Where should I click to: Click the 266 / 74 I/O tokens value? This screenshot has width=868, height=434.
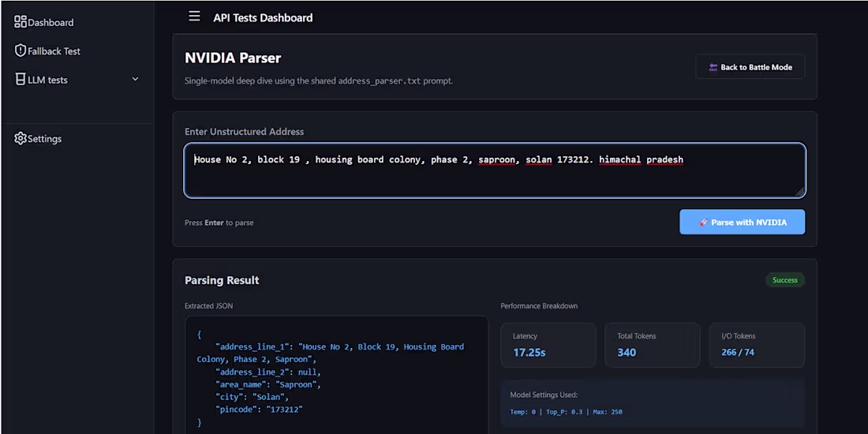738,353
